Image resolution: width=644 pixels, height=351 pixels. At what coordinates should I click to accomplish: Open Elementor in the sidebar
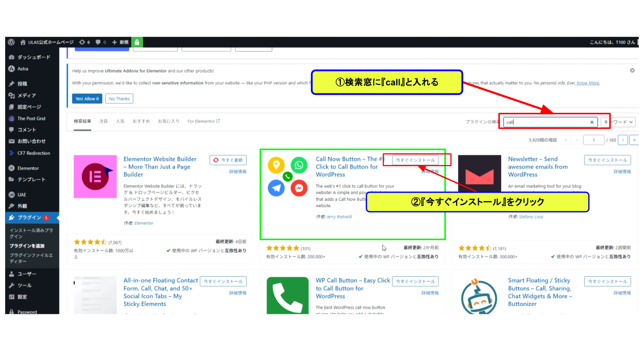[32, 168]
